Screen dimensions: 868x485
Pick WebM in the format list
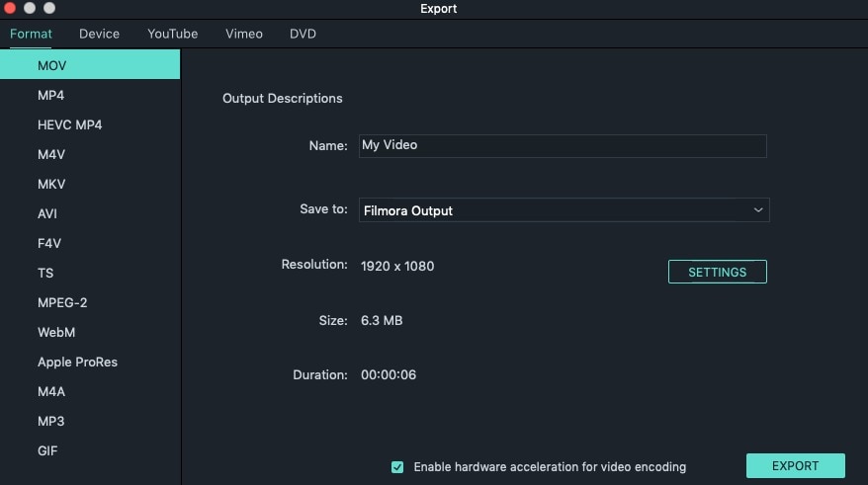[56, 333]
